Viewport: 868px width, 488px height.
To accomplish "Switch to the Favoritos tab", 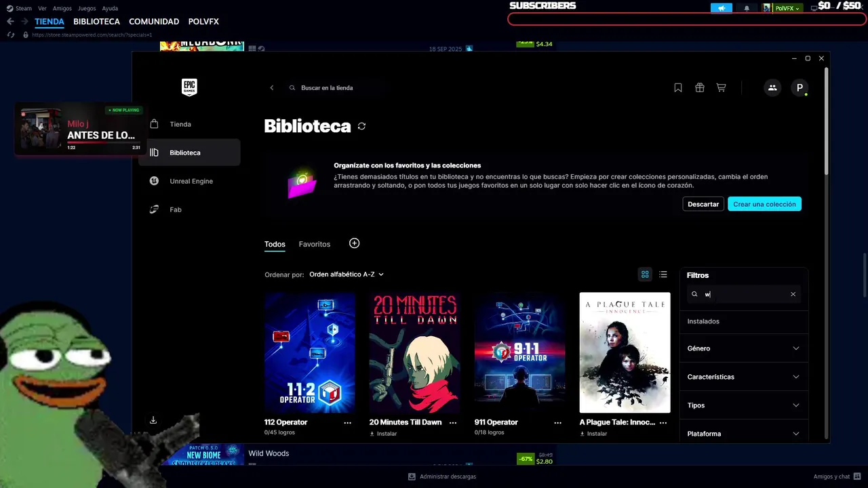I will click(x=315, y=244).
